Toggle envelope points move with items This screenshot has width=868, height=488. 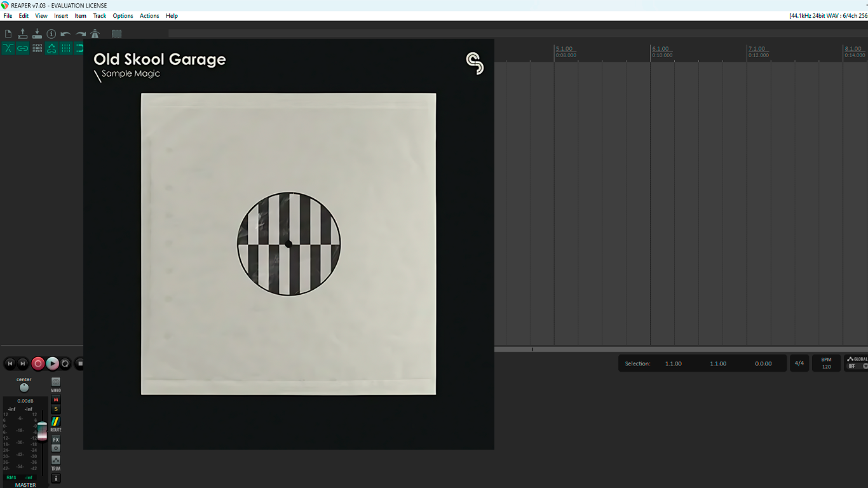(x=52, y=48)
